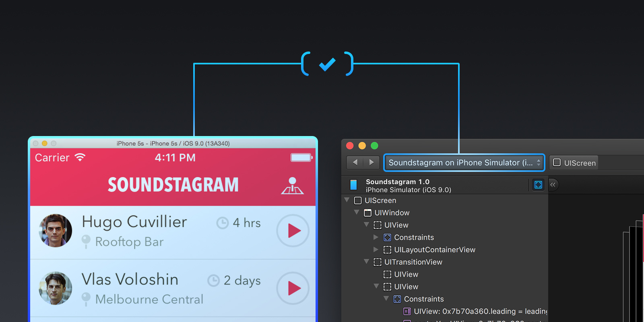Click the UIScreen breadcrumb in the path bar

tap(574, 163)
